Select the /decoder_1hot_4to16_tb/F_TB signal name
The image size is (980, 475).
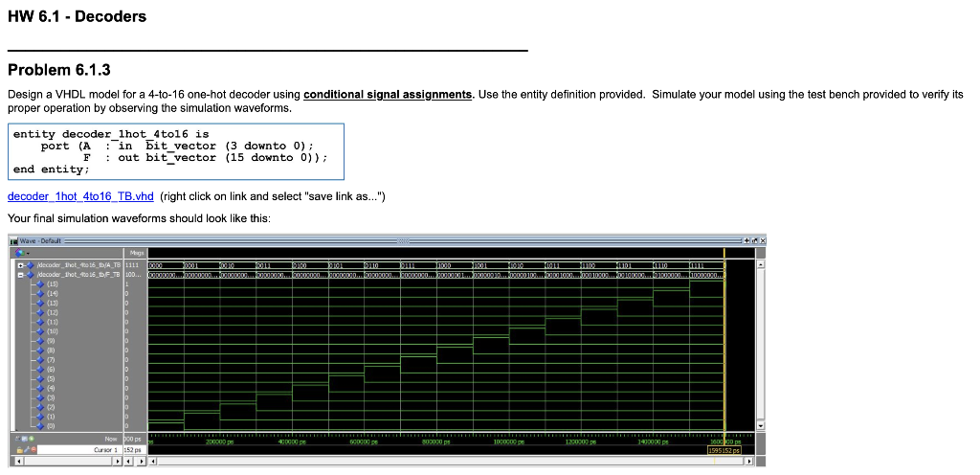tap(78, 275)
